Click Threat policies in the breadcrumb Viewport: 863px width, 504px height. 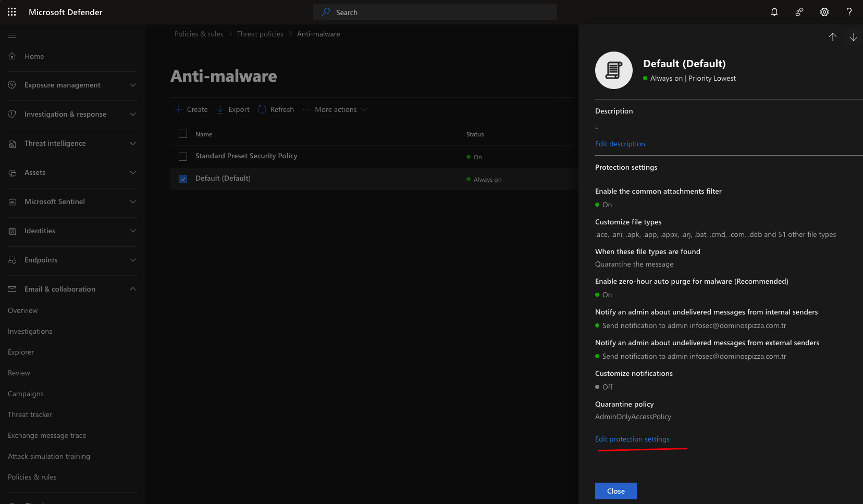(260, 34)
